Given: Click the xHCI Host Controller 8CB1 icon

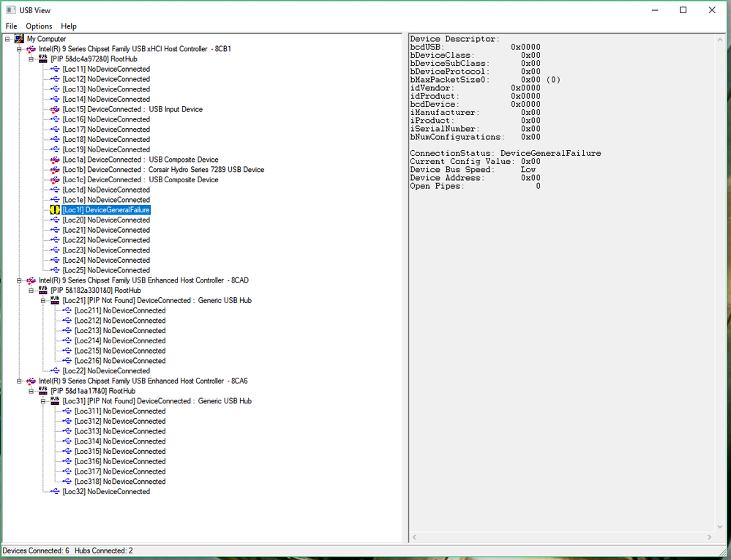Looking at the screenshot, I should pyautogui.click(x=31, y=49).
